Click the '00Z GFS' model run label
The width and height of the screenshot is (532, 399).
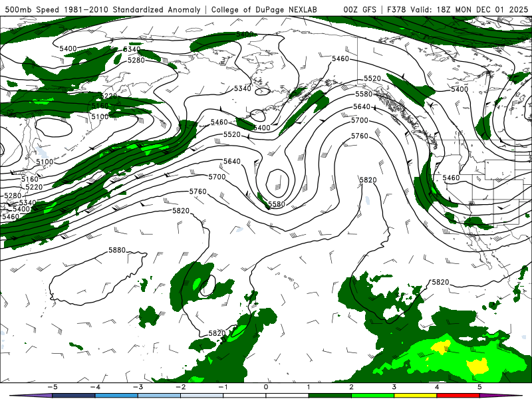[x=360, y=9]
